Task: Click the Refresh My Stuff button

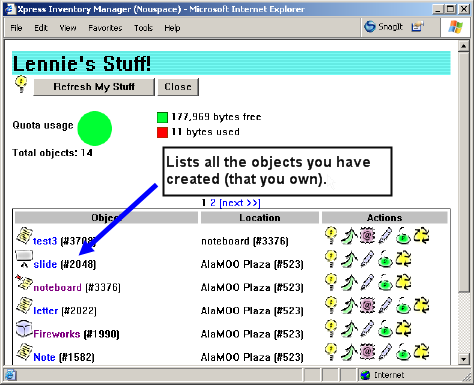Action: (94, 87)
